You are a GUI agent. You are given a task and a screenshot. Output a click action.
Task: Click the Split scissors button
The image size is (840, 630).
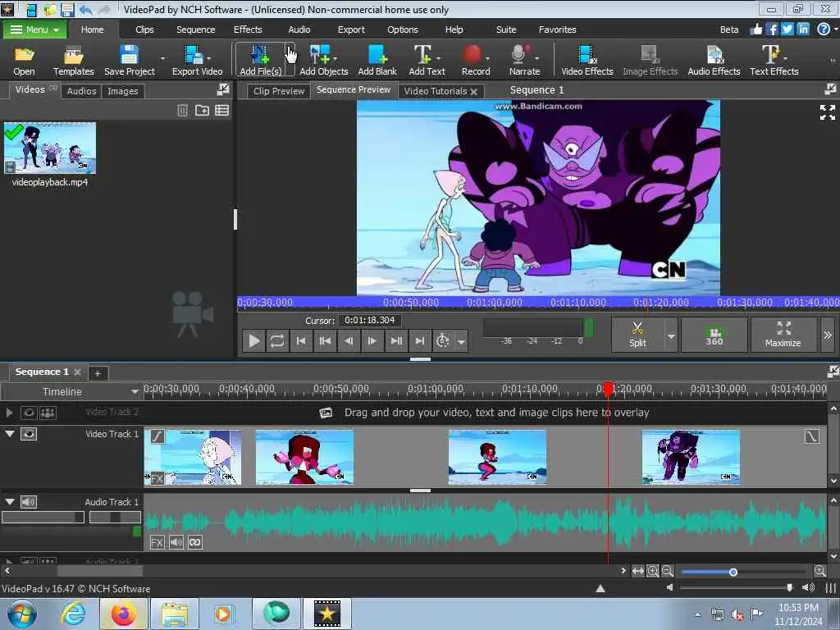637,335
